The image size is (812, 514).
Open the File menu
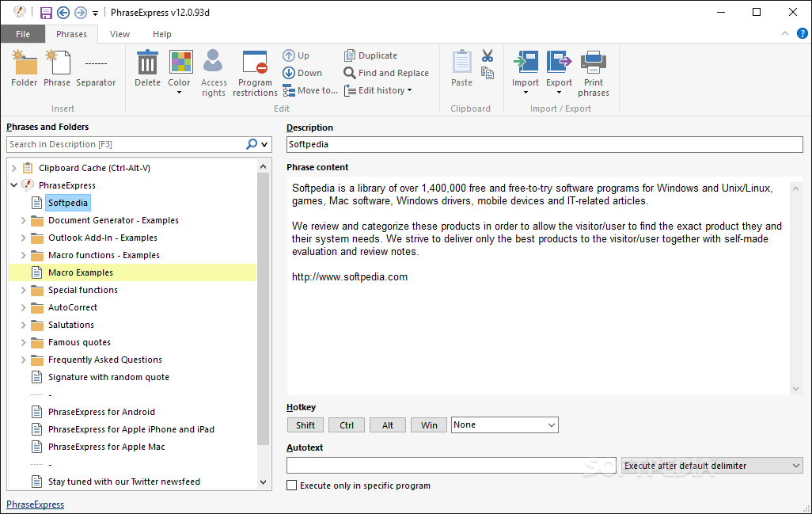(23, 34)
